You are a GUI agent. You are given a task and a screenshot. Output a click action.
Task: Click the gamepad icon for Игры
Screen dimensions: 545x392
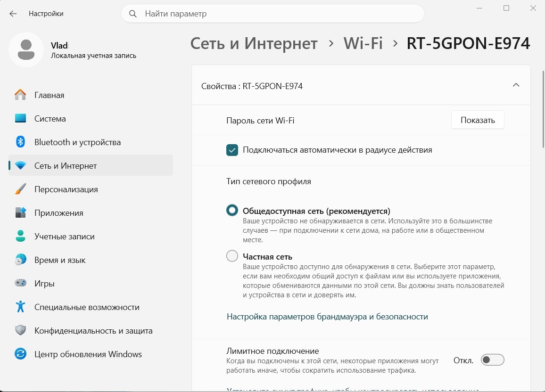coord(20,283)
